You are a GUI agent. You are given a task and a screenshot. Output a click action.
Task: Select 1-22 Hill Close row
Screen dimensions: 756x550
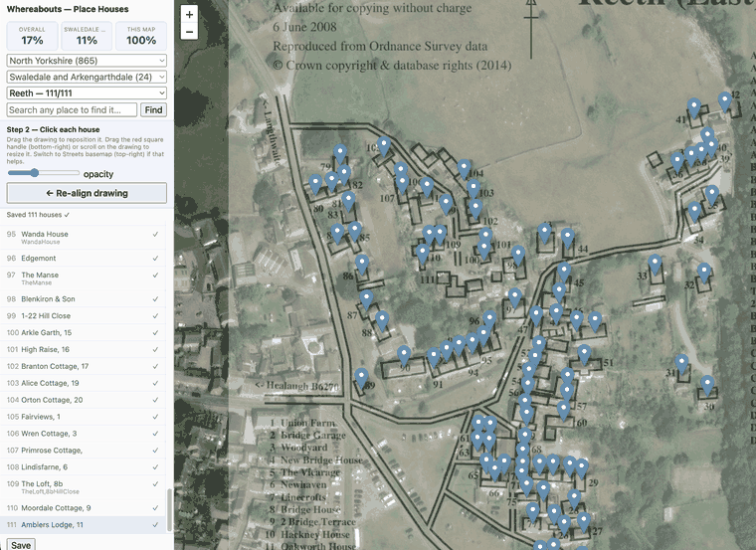83,315
